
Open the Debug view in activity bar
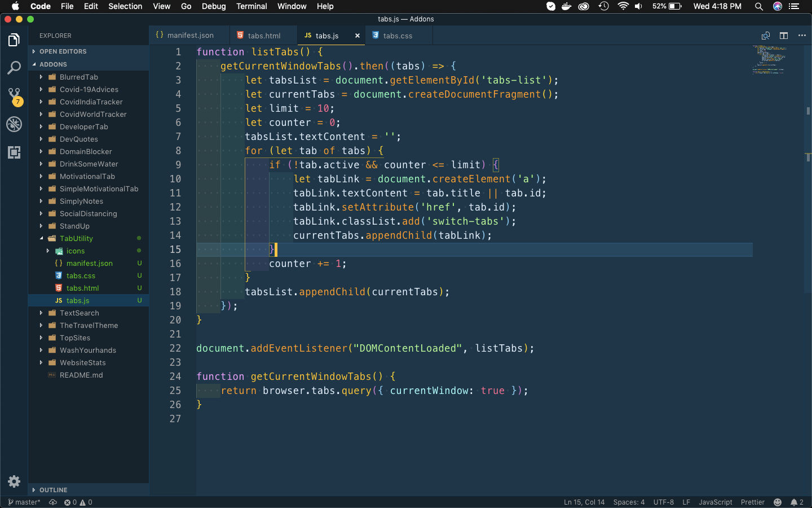click(x=14, y=124)
